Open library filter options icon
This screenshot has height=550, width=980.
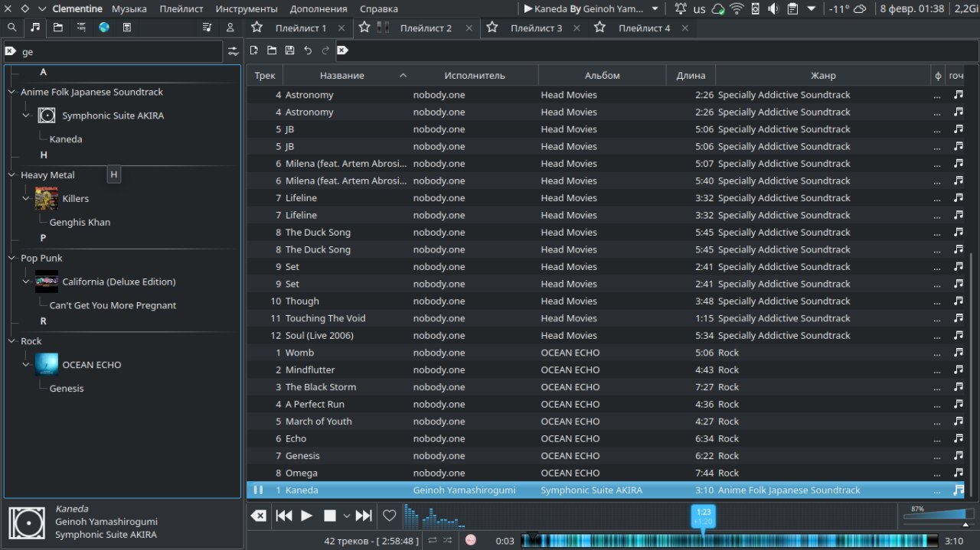click(233, 51)
